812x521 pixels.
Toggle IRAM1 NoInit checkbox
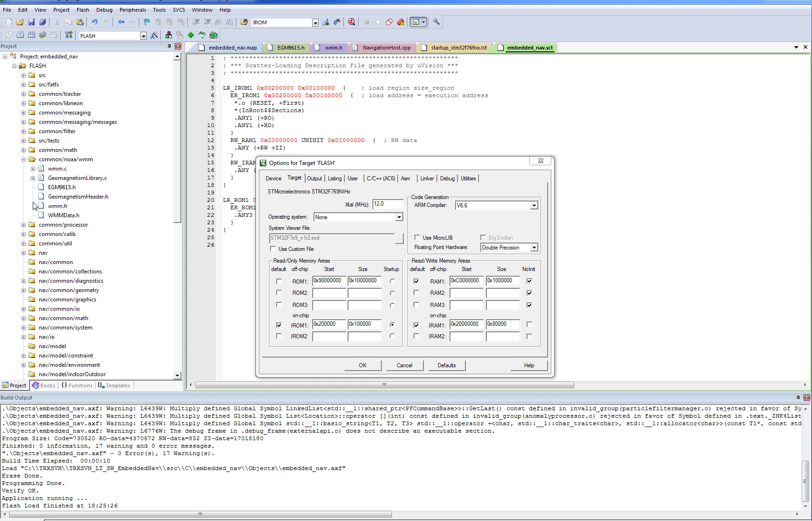529,324
